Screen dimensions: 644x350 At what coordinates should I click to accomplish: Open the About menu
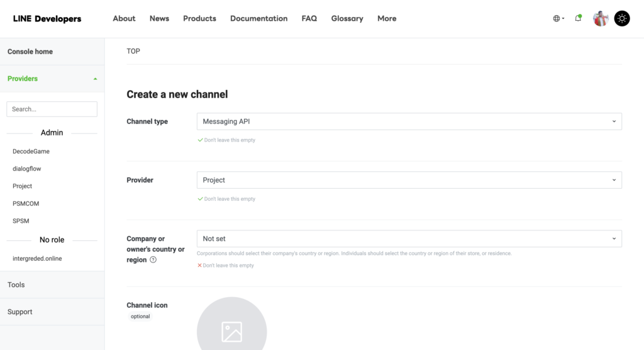(x=124, y=18)
